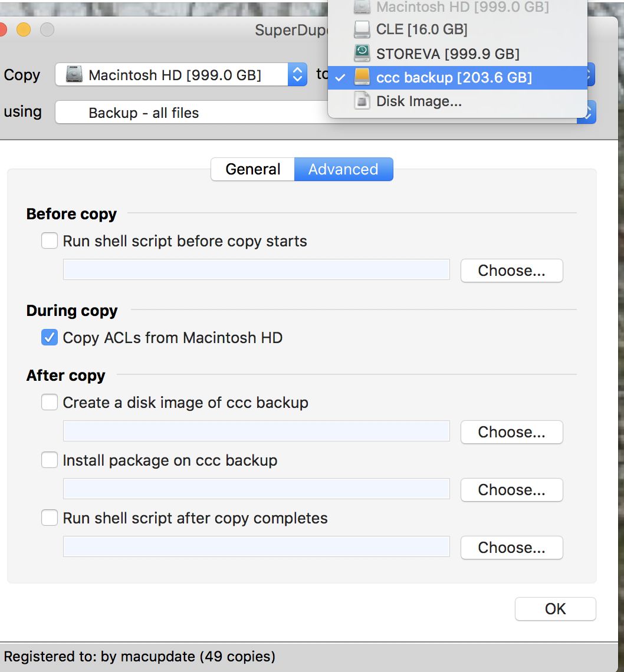Screen dimensions: 624x672
Task: Uncheck Copy ACLs from Macintosh HD
Action: (50, 338)
